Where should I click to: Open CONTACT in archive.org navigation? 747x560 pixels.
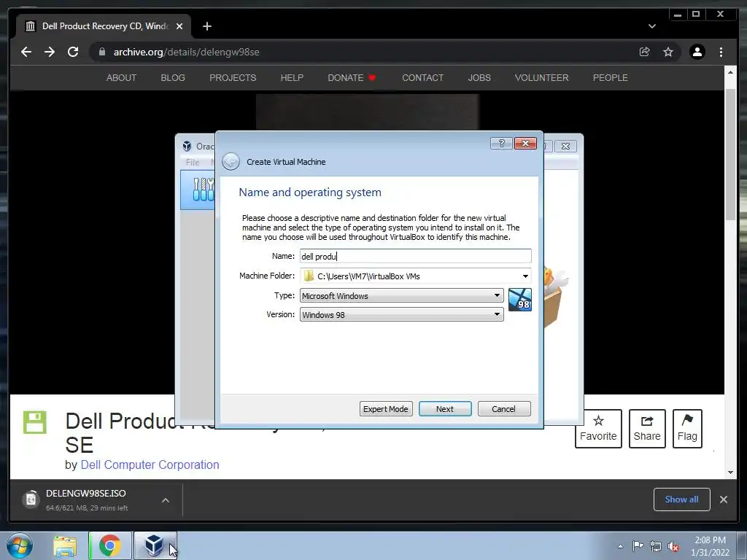coord(422,77)
